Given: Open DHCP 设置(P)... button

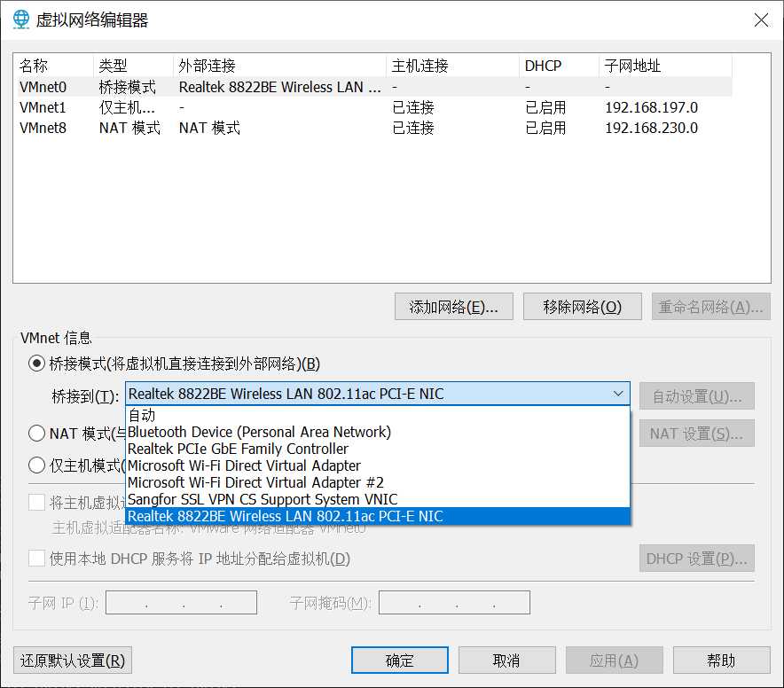Looking at the screenshot, I should tap(696, 559).
